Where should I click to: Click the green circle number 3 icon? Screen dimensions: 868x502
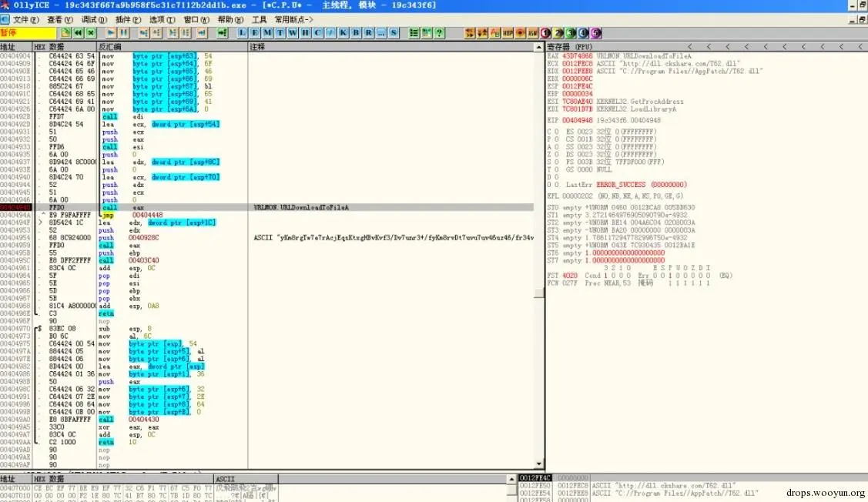(x=571, y=32)
